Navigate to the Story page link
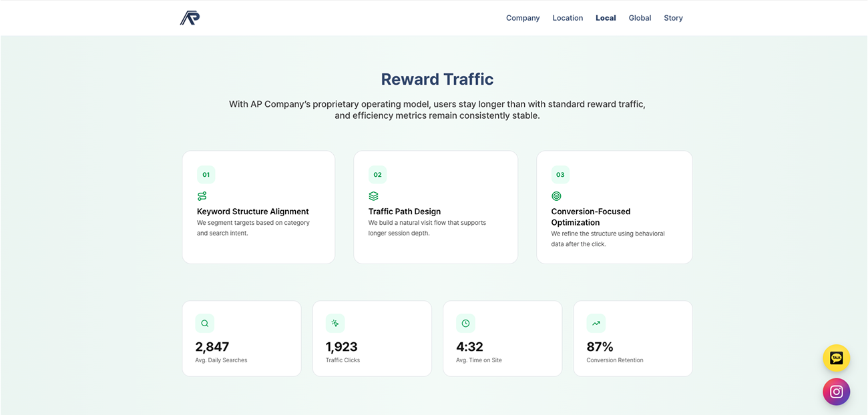Image resolution: width=868 pixels, height=415 pixels. tap(673, 18)
